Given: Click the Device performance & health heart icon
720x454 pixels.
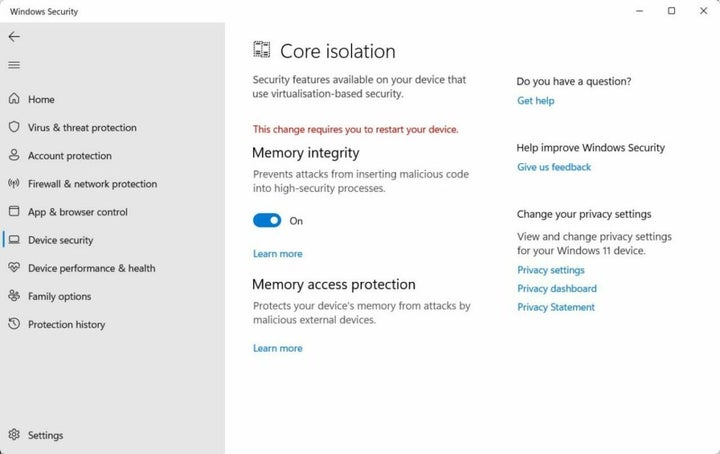Looking at the screenshot, I should pos(14,268).
